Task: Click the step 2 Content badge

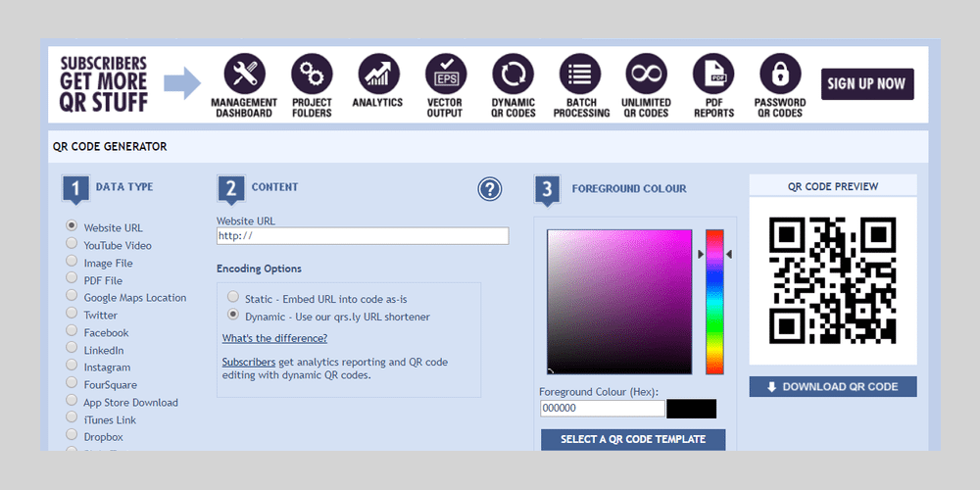Action: pos(231,189)
